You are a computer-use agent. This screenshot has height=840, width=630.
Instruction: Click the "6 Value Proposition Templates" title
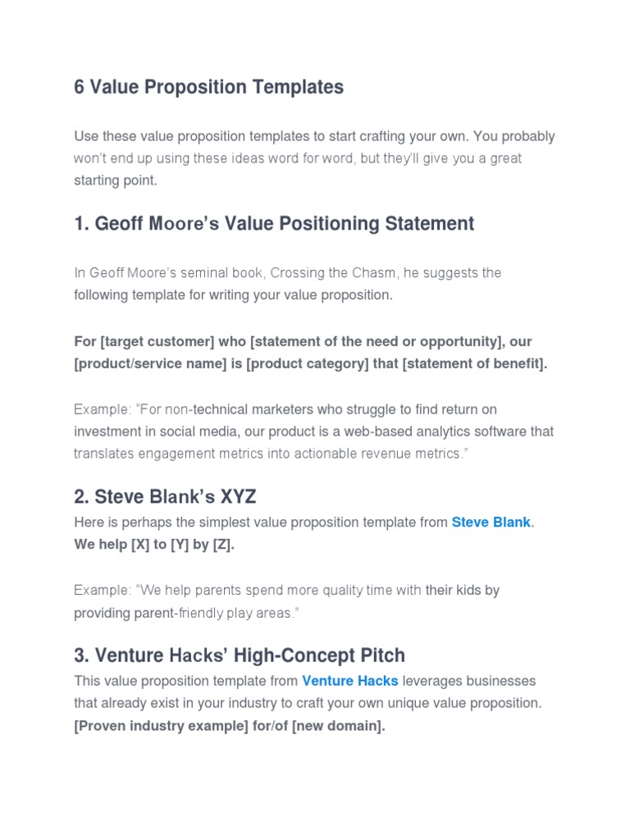pos(208,87)
